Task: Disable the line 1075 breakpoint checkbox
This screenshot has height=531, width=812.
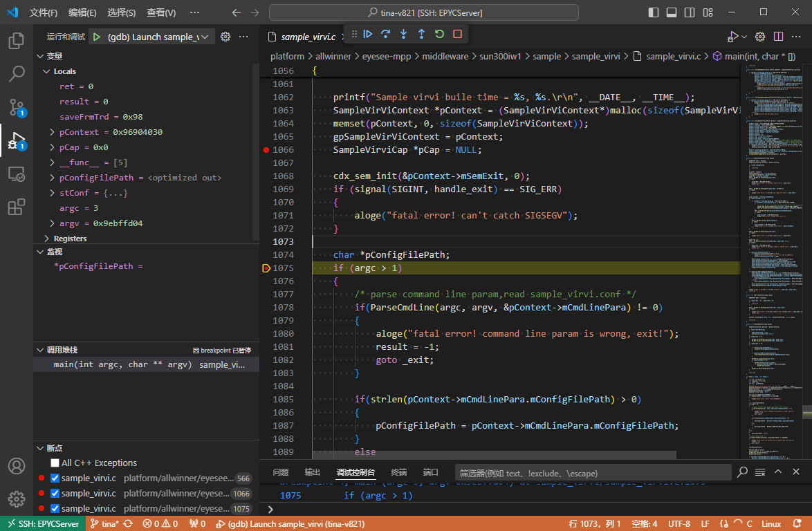Action: point(55,508)
